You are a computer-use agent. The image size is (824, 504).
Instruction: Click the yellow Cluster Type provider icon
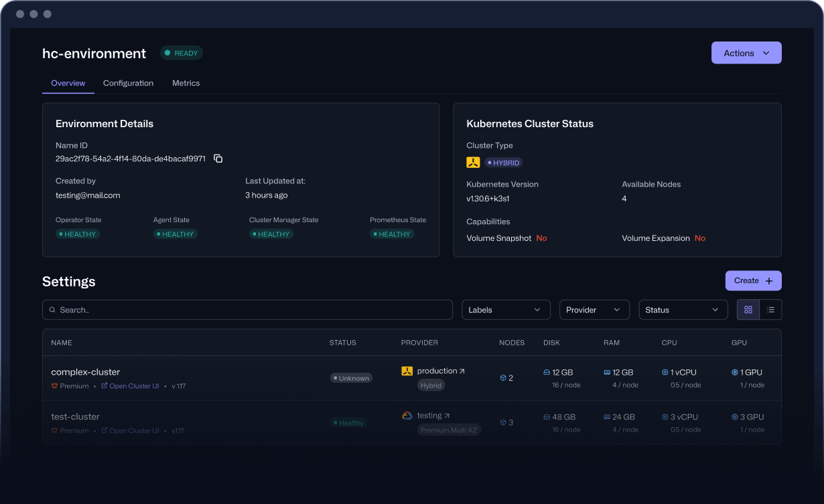(473, 162)
